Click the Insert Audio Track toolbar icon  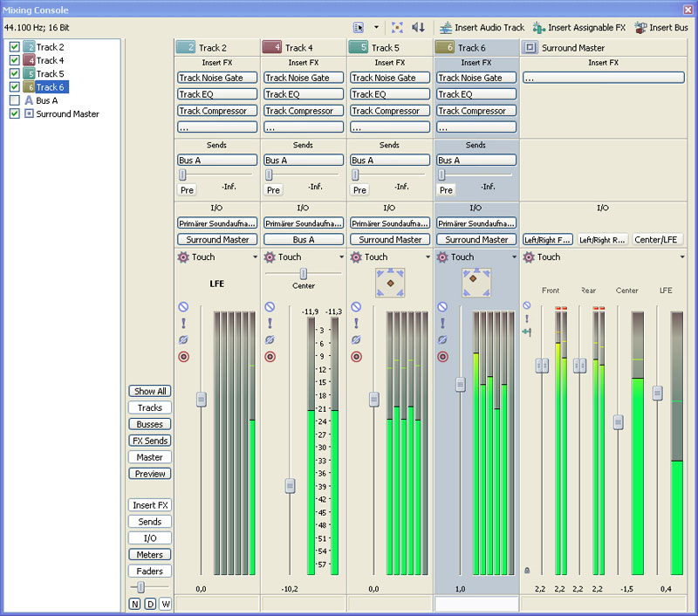point(447,28)
